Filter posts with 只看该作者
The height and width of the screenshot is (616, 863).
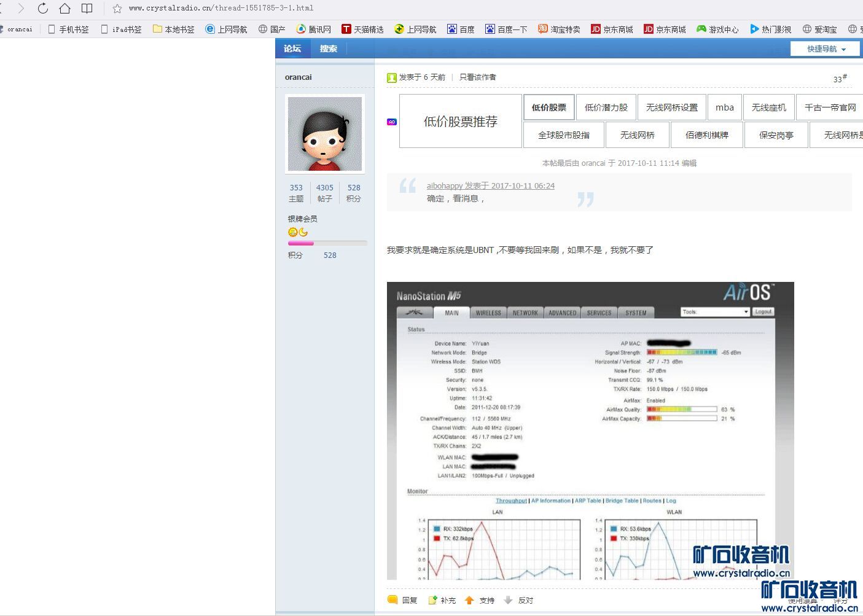[478, 77]
